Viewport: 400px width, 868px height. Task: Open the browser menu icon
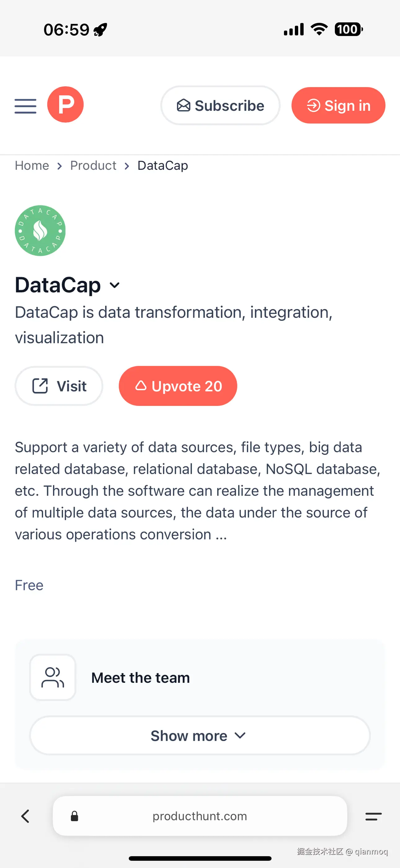click(373, 816)
